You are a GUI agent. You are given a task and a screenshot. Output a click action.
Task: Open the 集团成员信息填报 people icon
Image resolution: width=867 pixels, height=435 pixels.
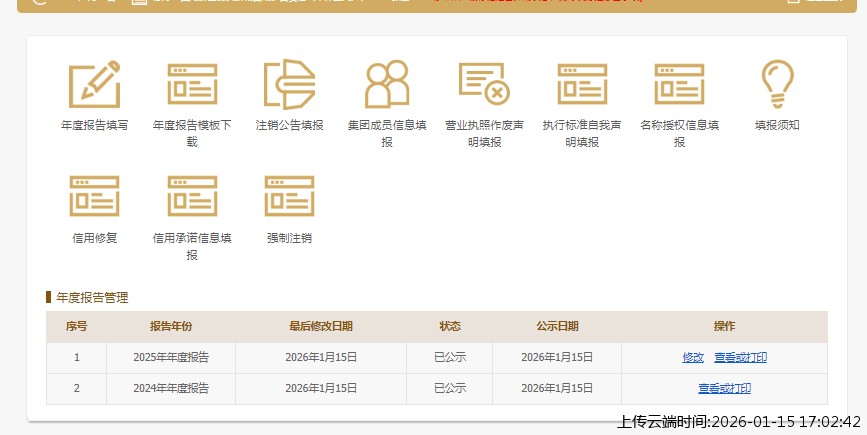pos(387,84)
